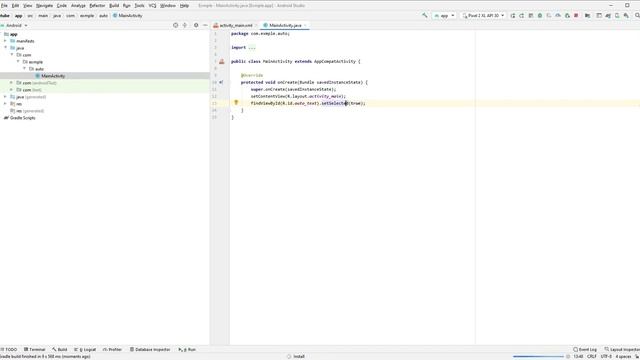Open the VCS menu
The width and height of the screenshot is (640, 360).
pos(152,6)
